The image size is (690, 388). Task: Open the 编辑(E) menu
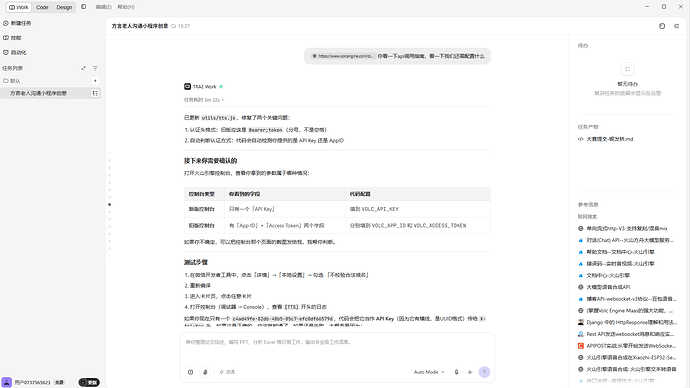click(x=103, y=7)
